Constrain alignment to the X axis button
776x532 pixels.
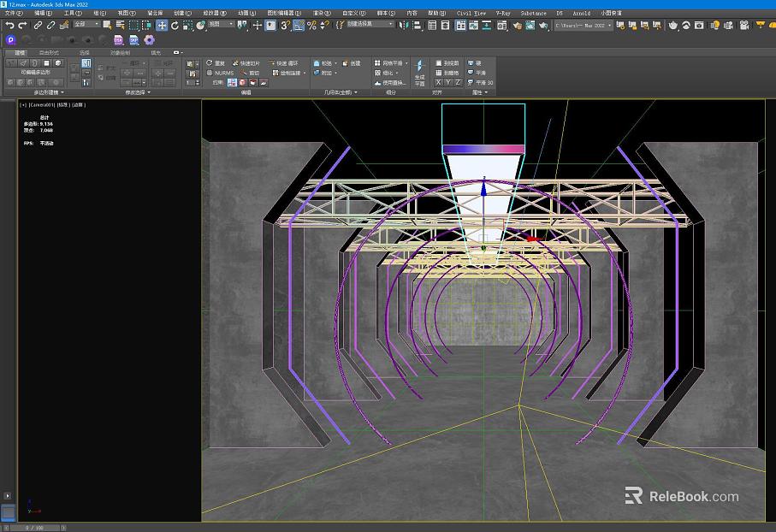[x=439, y=83]
